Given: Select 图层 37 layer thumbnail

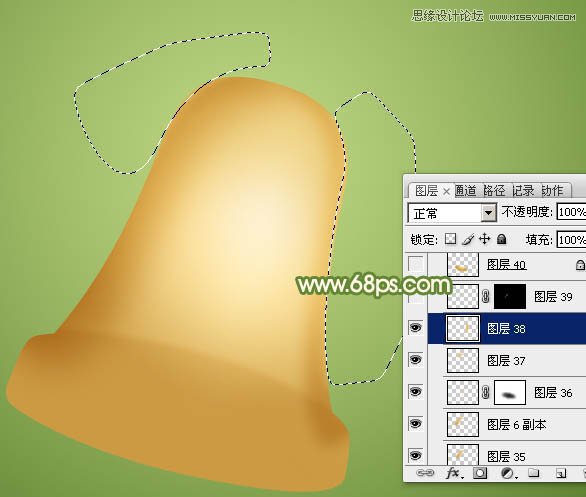Looking at the screenshot, I should tap(463, 360).
